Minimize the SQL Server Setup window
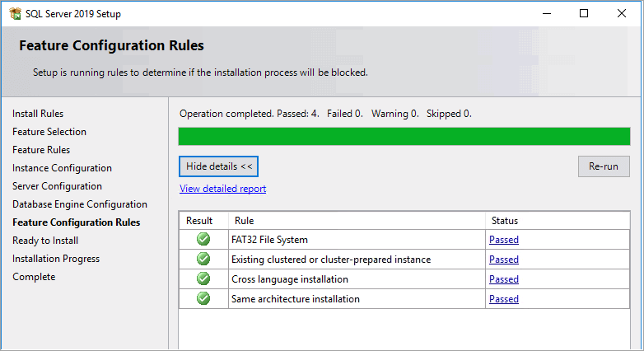Screen dimensions: 644x351 547,13
